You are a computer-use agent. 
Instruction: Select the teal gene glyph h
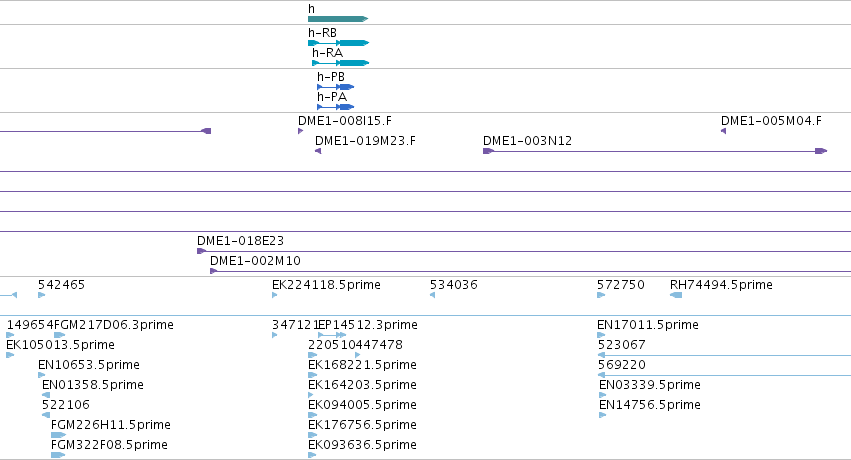click(x=338, y=19)
